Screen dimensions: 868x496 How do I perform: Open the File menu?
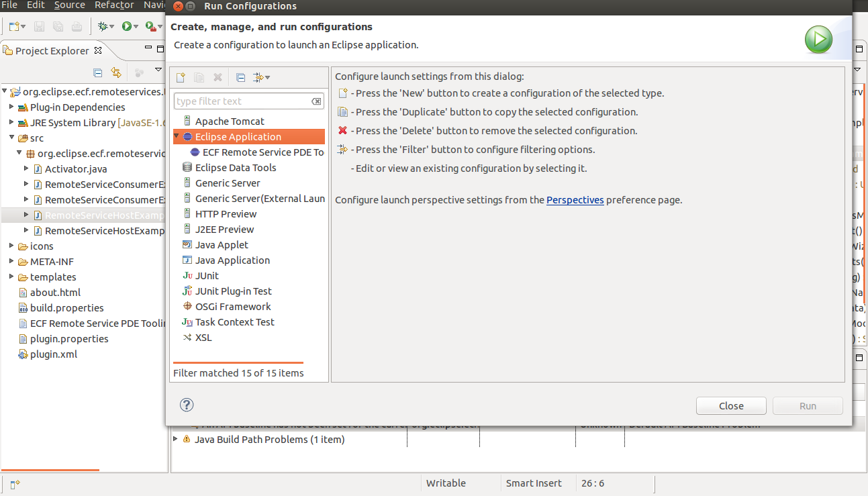(9, 5)
